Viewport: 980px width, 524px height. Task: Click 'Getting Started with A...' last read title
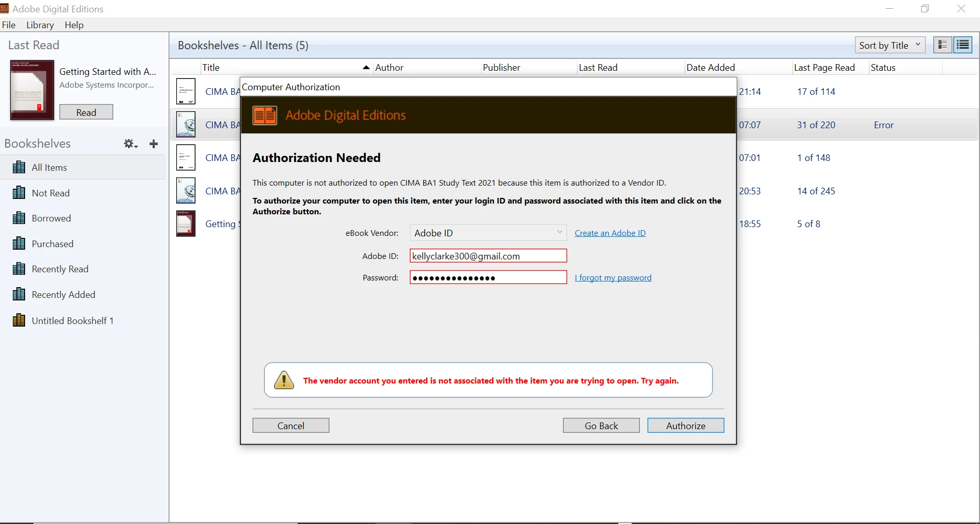(108, 71)
